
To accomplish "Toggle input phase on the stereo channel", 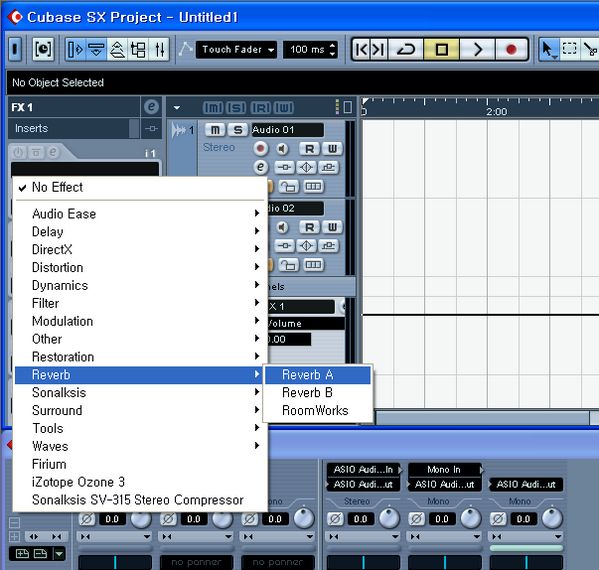I will (335, 519).
